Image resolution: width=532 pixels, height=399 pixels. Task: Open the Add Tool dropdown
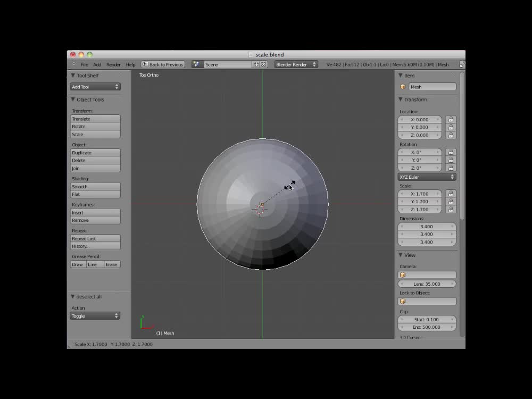95,87
